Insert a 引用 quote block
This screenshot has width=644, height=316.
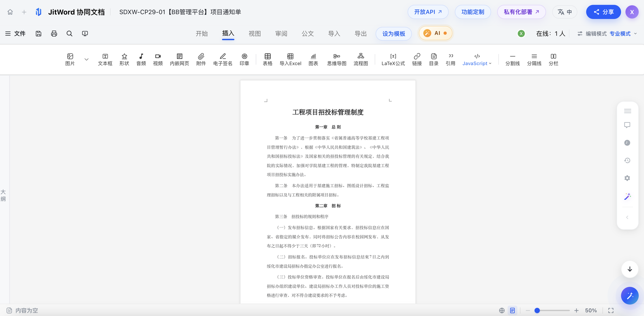(450, 60)
